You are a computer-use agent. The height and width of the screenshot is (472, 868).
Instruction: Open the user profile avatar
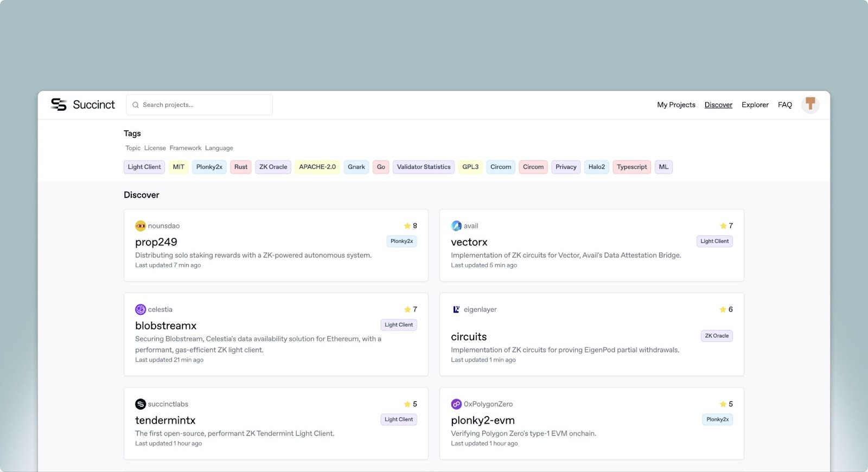[x=810, y=104]
